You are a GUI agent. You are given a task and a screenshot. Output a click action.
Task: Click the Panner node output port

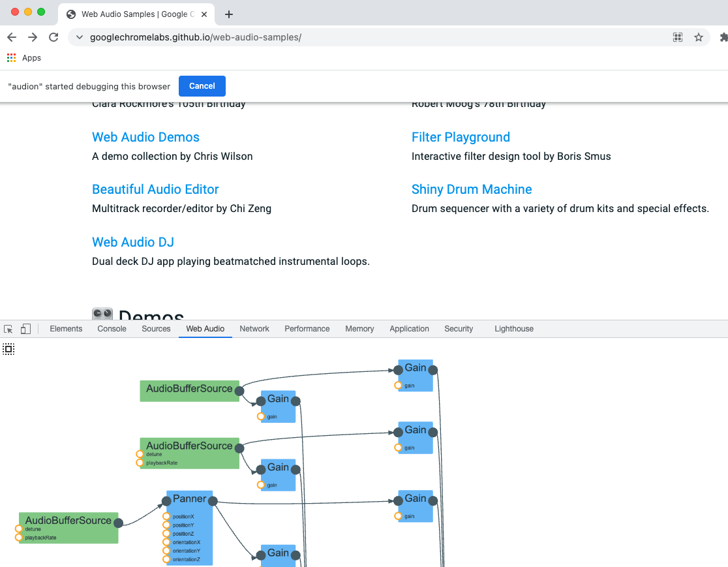point(213,501)
